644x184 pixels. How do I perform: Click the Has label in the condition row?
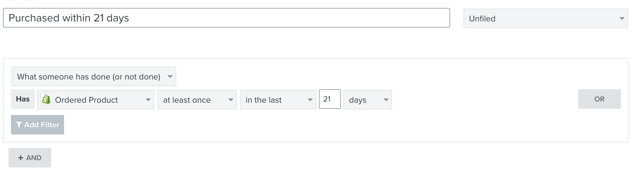coord(23,99)
